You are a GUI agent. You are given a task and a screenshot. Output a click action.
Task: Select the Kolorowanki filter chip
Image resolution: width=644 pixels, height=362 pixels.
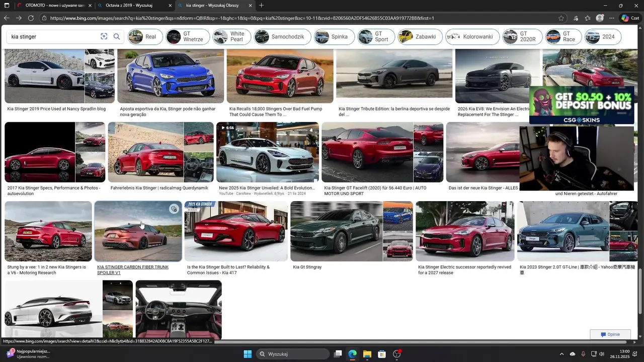pyautogui.click(x=472, y=37)
